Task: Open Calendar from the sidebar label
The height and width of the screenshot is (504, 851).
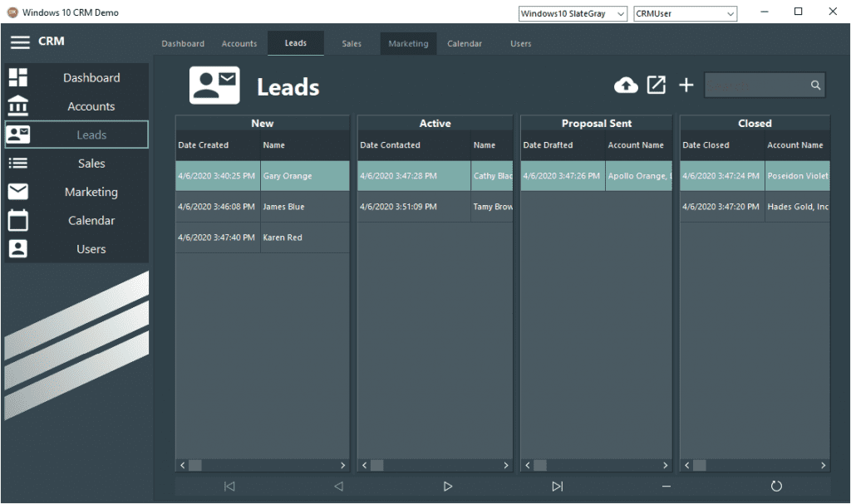Action: pos(91,220)
